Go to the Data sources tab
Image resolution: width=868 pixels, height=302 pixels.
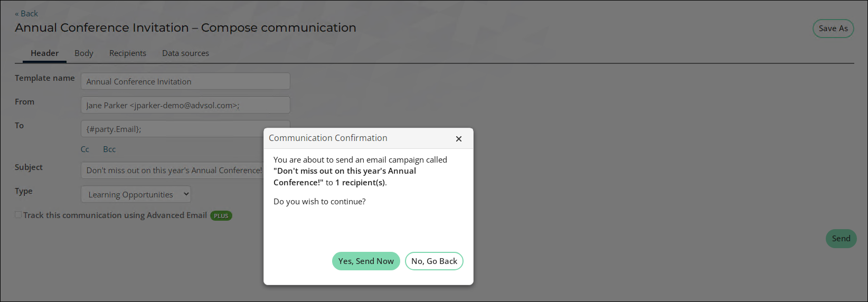185,53
